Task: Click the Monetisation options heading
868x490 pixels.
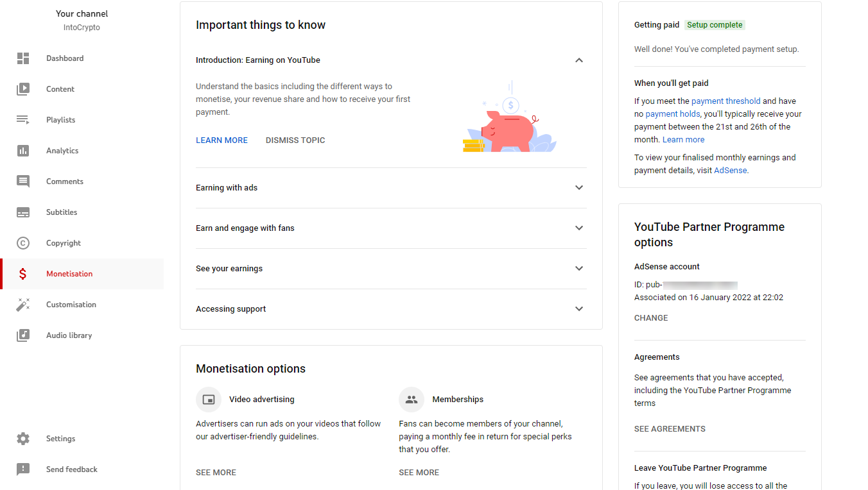Action: pyautogui.click(x=250, y=369)
